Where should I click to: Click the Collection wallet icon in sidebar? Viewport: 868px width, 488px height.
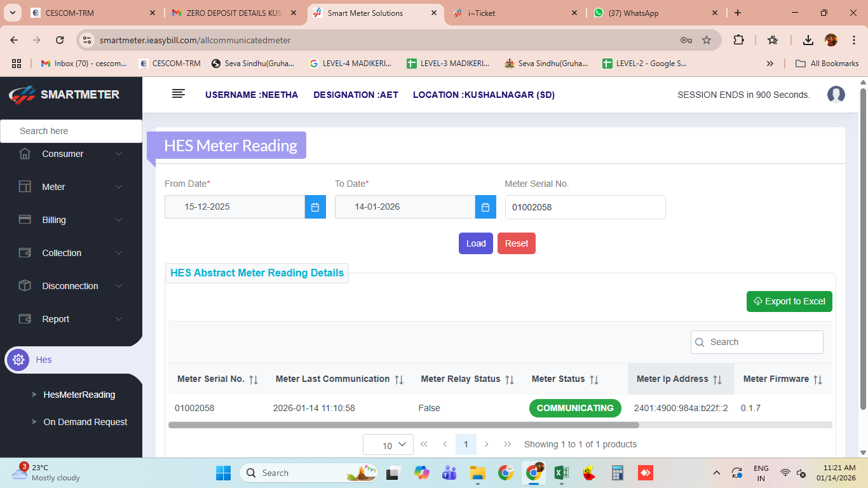click(25, 253)
